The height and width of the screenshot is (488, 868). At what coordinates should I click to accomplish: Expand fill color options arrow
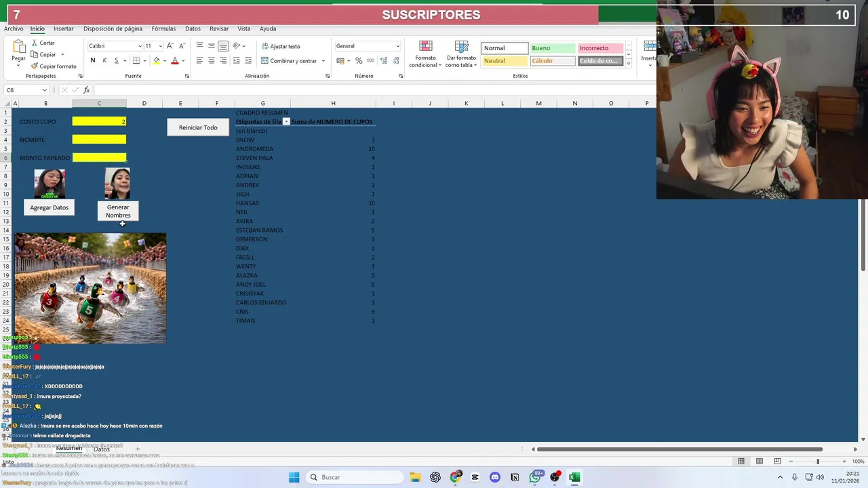(164, 61)
